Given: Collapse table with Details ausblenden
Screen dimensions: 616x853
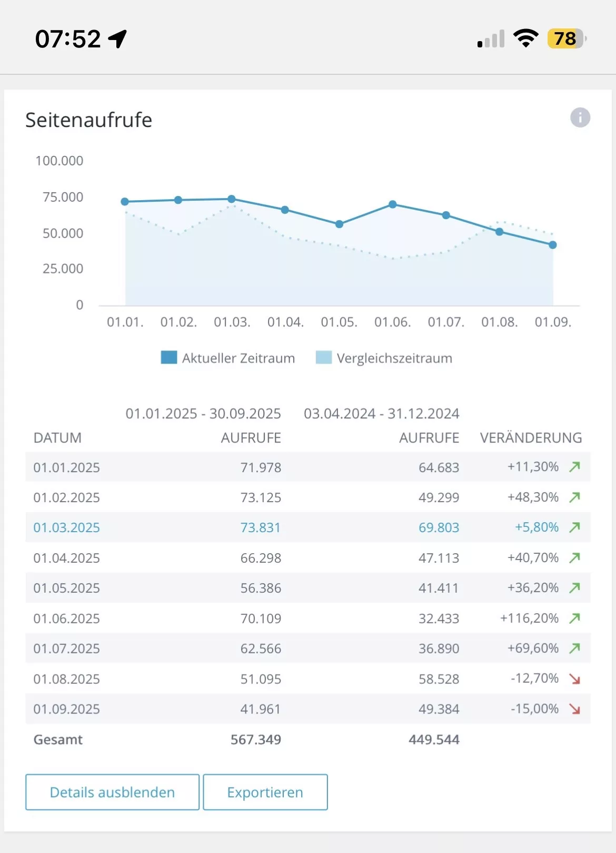Looking at the screenshot, I should click(112, 792).
